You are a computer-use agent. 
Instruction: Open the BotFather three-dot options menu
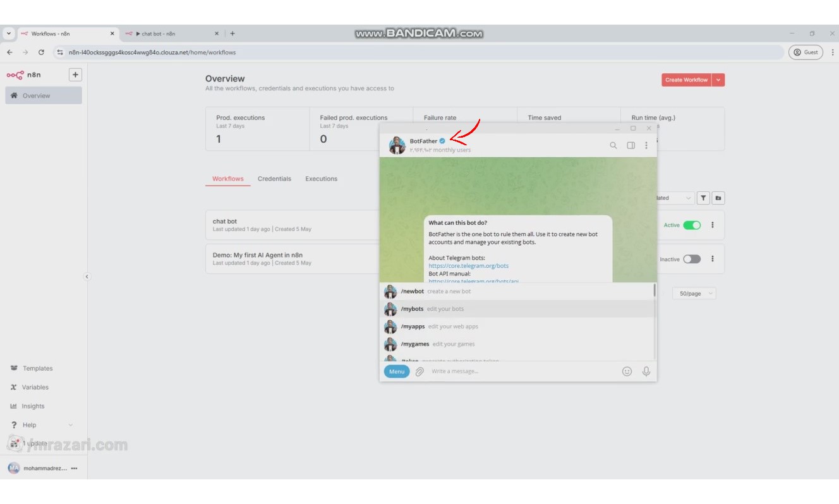[x=646, y=145]
